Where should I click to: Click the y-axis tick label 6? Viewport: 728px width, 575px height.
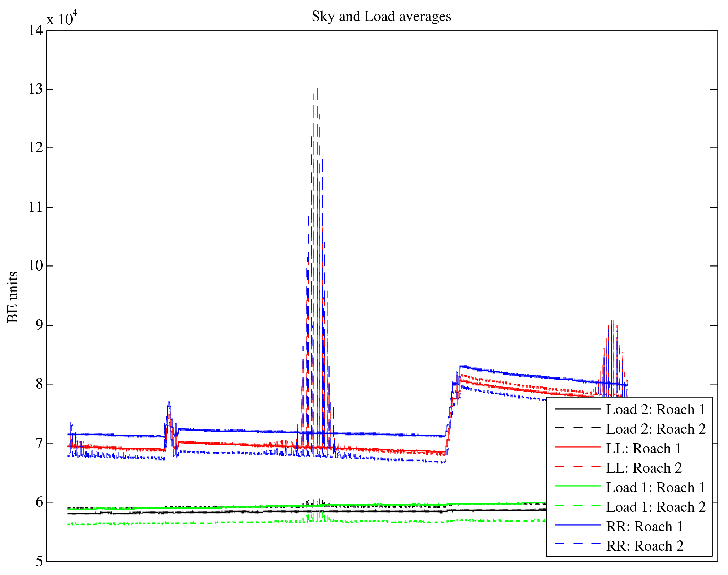point(39,502)
